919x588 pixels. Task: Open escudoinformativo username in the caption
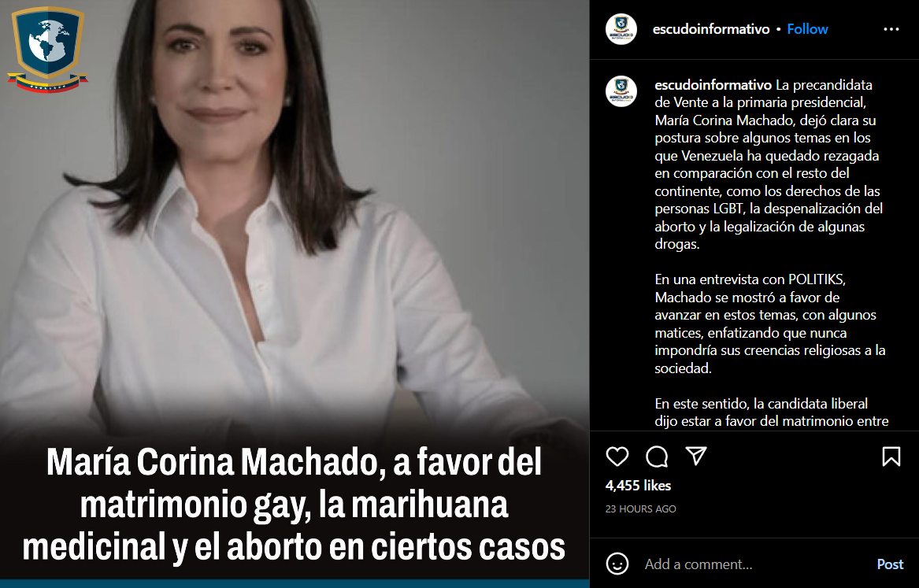[x=713, y=85]
